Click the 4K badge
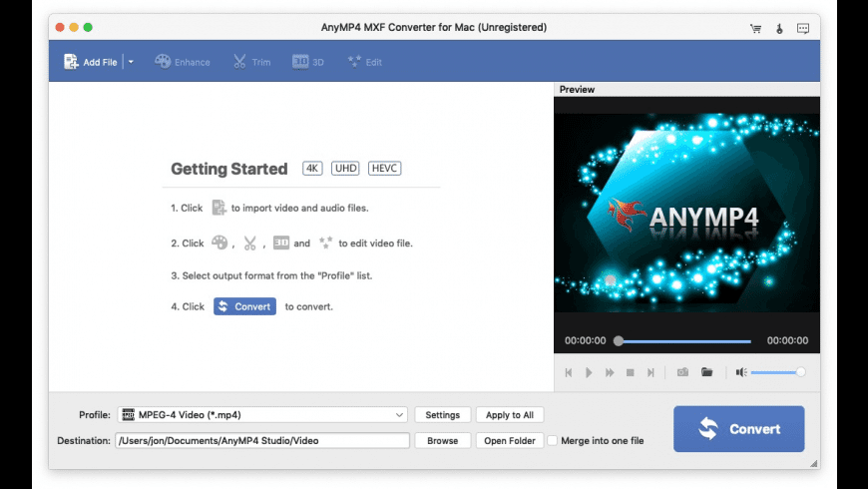This screenshot has width=868, height=489. [x=312, y=169]
